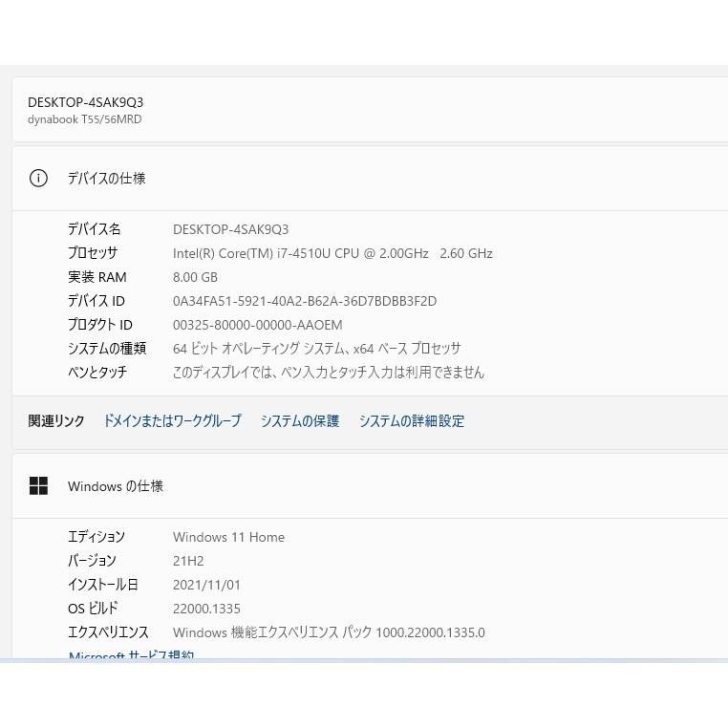Viewport: 728px width, 728px height.
Task: Select Windows 機能エクスペリエンス パック value
Action: tap(329, 632)
